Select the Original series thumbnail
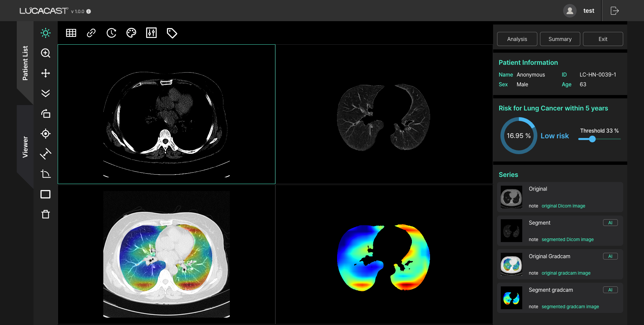The width and height of the screenshot is (644, 325). [x=511, y=197]
